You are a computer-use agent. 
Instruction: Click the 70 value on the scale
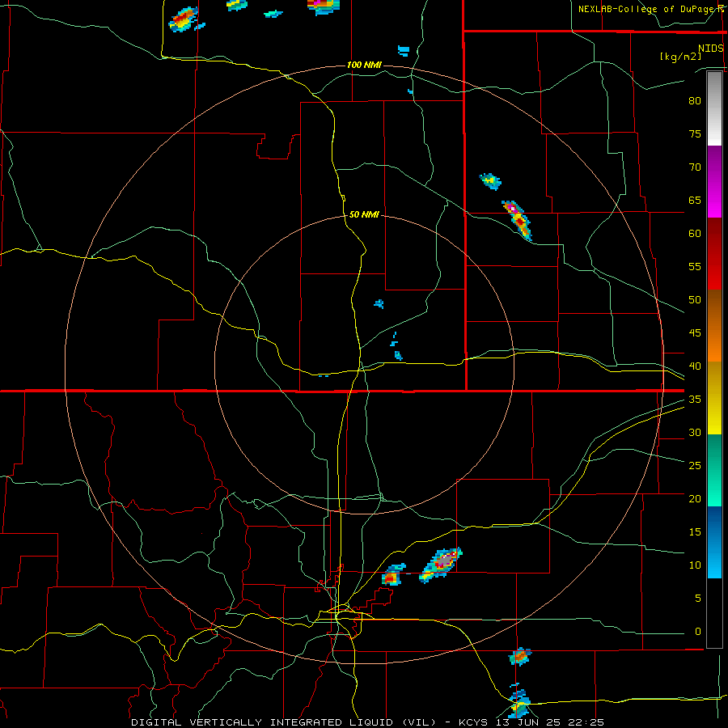pos(695,167)
